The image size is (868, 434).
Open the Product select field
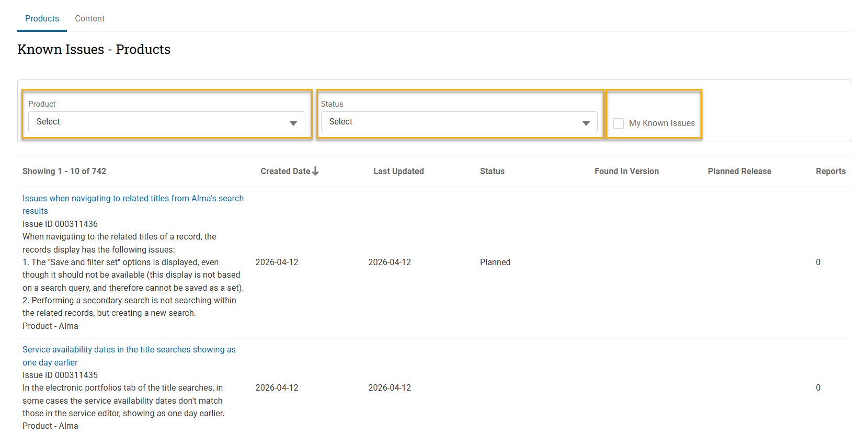tap(166, 122)
